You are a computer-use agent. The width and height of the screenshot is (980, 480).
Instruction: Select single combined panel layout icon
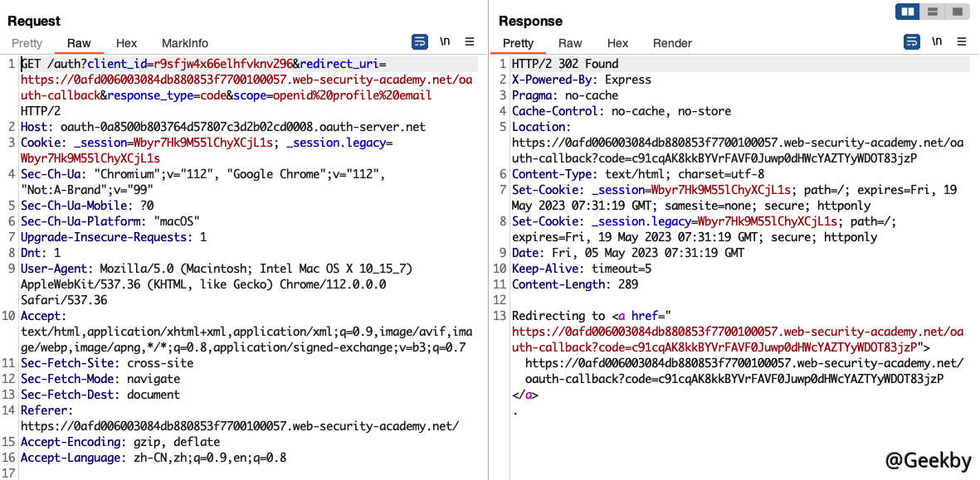click(x=957, y=12)
